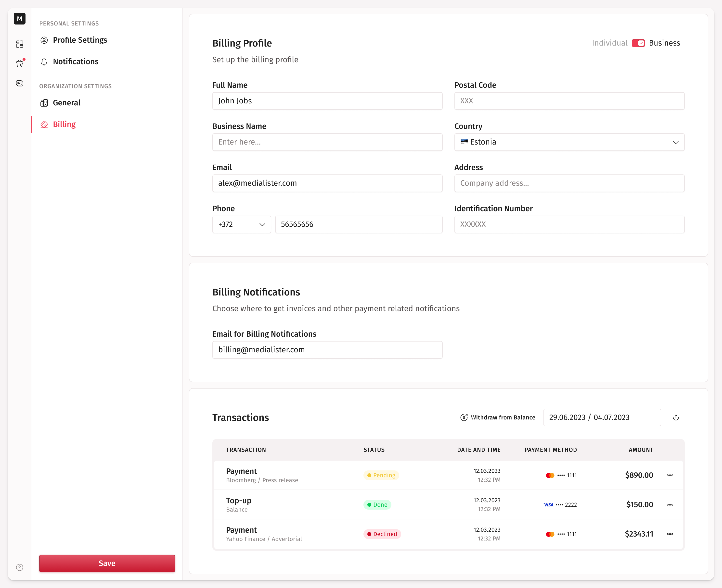Go to Profile Settings menu item
Image resolution: width=722 pixels, height=588 pixels.
(80, 40)
